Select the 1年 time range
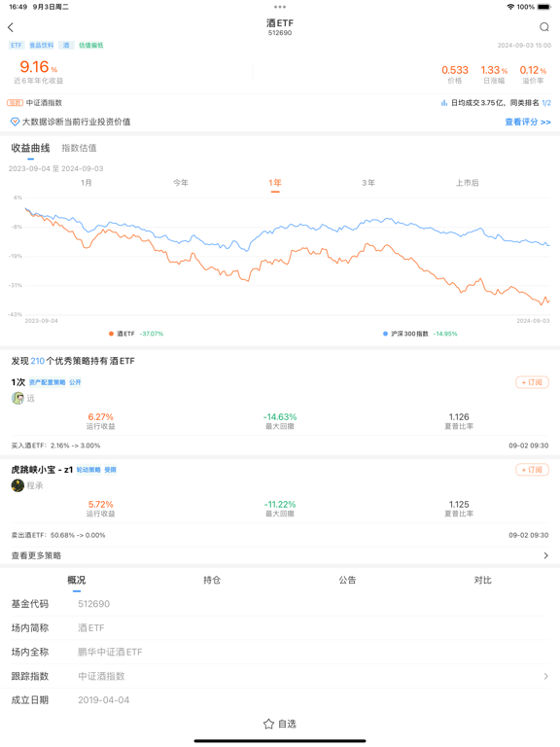The image size is (560, 747). click(275, 183)
